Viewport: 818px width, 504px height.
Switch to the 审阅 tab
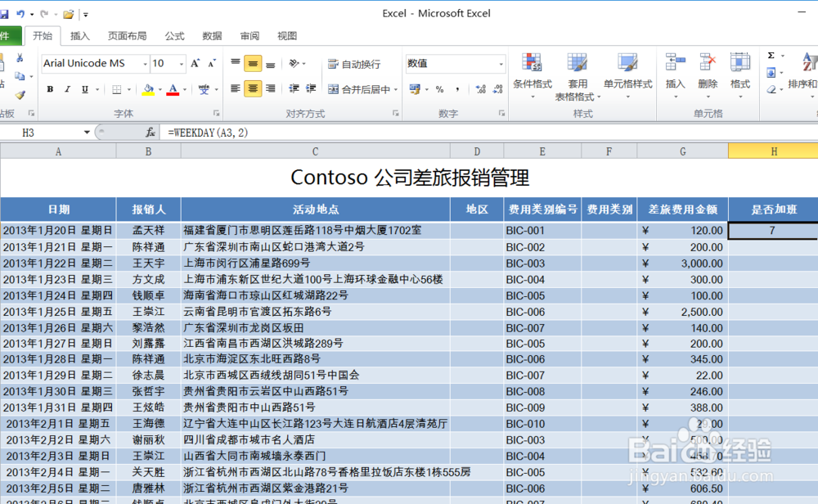[x=249, y=35]
